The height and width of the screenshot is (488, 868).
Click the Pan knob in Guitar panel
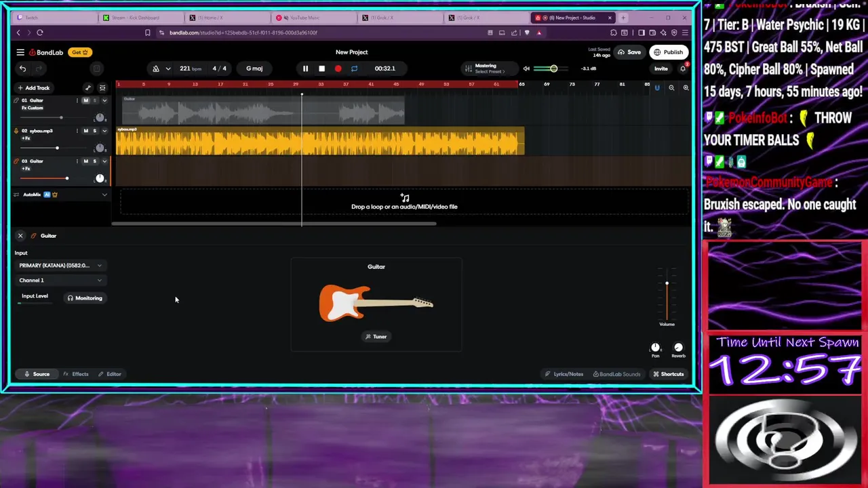coord(655,348)
